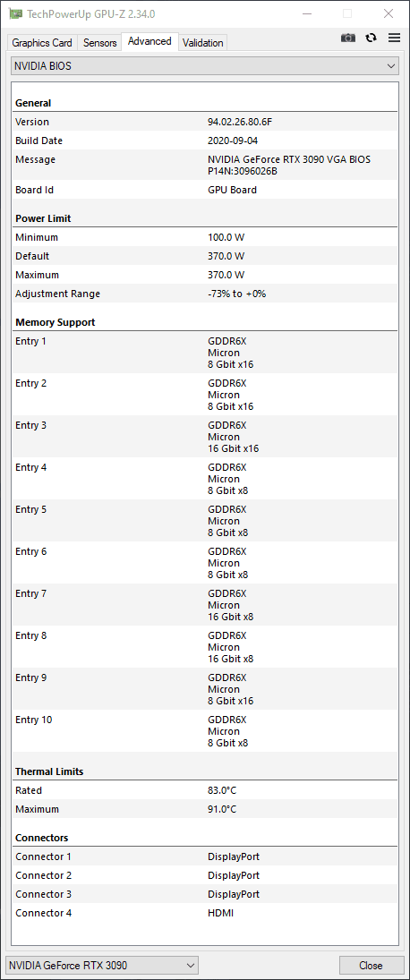The image size is (410, 980).
Task: Select the Rated thermal limit row
Action: (x=205, y=790)
